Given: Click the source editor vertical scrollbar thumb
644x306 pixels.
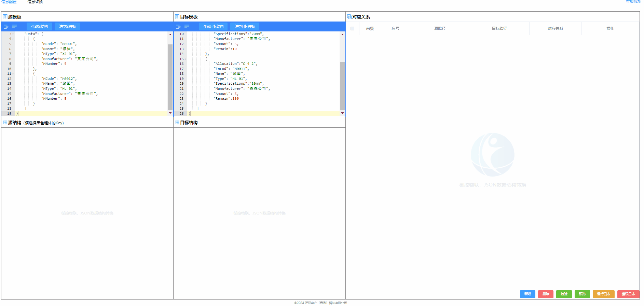Looking at the screenshot, I should pos(170,77).
